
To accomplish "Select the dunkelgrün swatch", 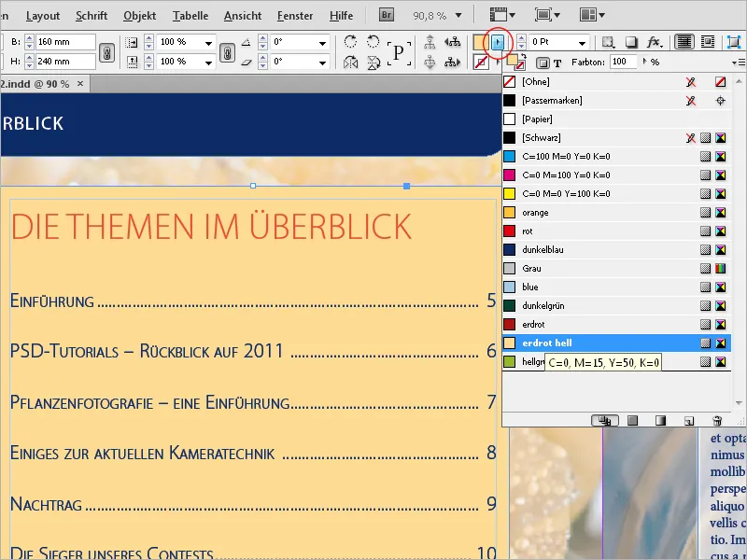I will 616,306.
